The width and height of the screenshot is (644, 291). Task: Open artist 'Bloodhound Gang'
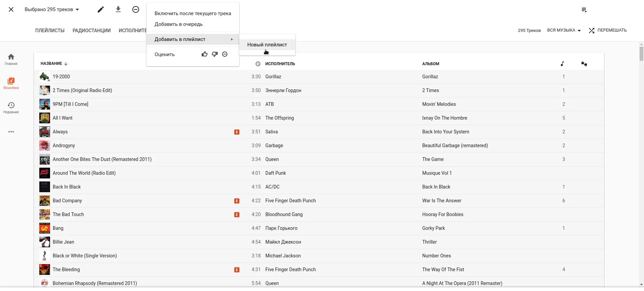coord(284,214)
